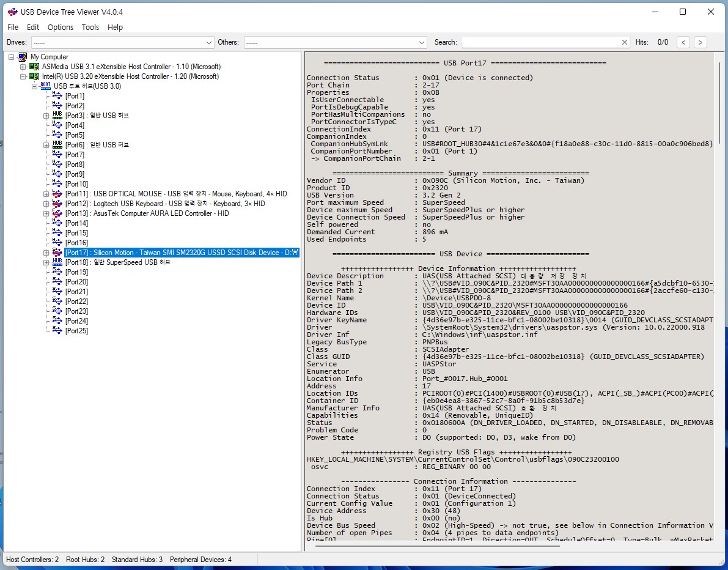The image size is (728, 570).
Task: Collapse the Intel USB 3.20 host controller node
Action: [23, 76]
